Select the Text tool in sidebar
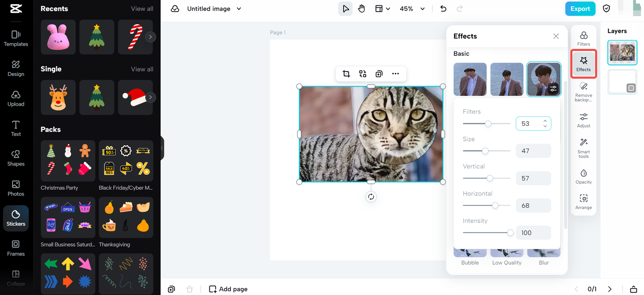Viewport: 644px width, 295px height. click(x=16, y=128)
